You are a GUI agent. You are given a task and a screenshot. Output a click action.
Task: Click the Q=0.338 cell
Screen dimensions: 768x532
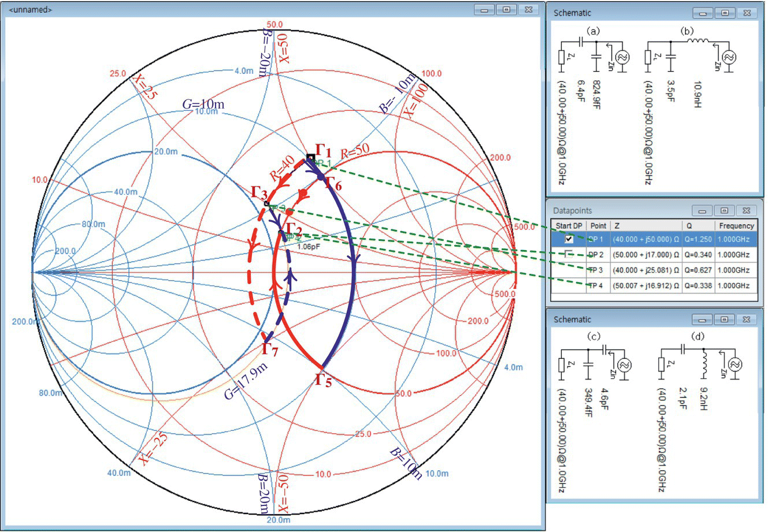coord(697,285)
